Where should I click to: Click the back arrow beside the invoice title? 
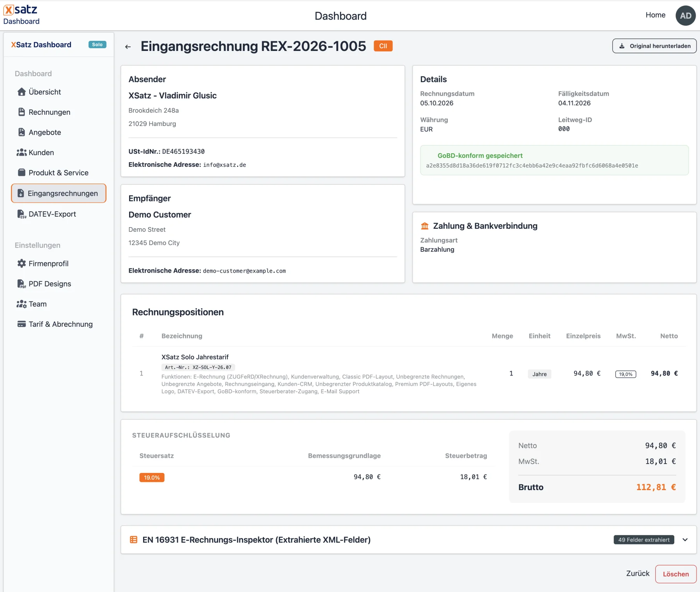click(x=128, y=47)
